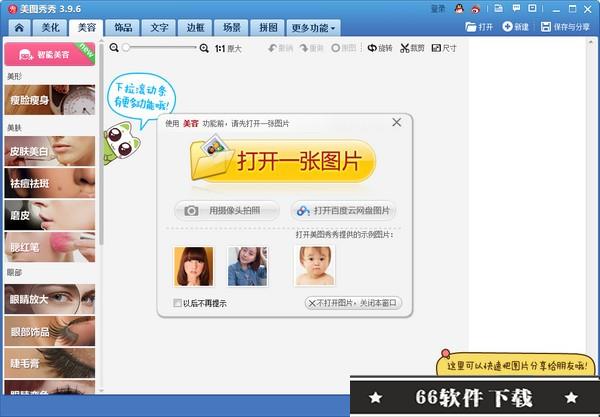The height and width of the screenshot is (417, 600).
Task: Click the 打开 folder button
Action: [x=479, y=27]
